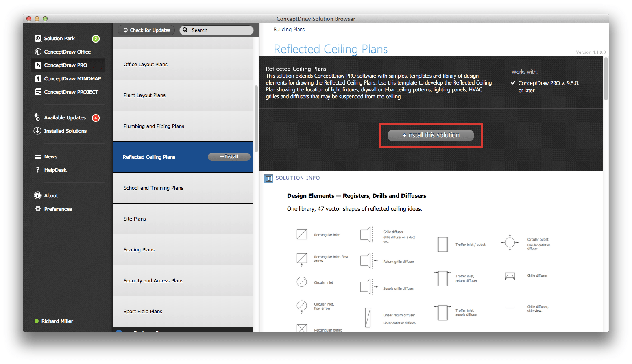Click the Supply grille diffuser shape

click(x=368, y=286)
